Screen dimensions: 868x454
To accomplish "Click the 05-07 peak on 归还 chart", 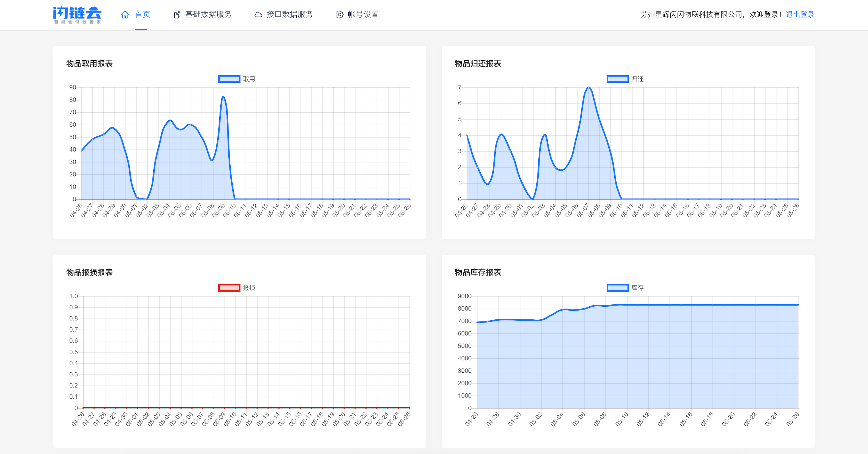I will pos(589,88).
